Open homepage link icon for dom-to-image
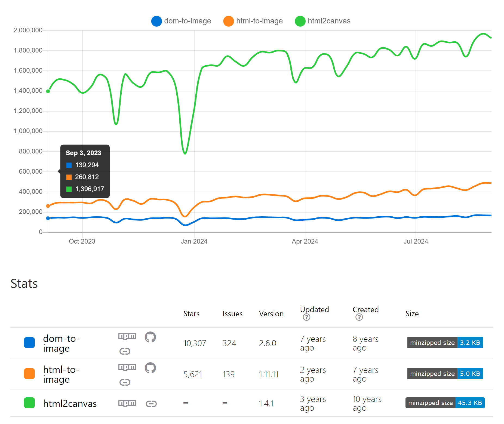Screen dimensions: 504x424 pyautogui.click(x=125, y=351)
